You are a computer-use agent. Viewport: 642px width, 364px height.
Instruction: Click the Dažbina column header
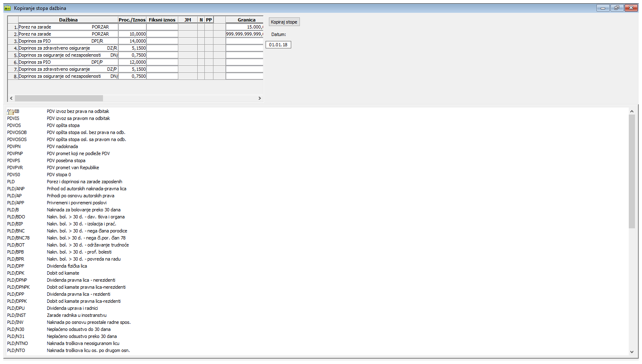click(68, 20)
